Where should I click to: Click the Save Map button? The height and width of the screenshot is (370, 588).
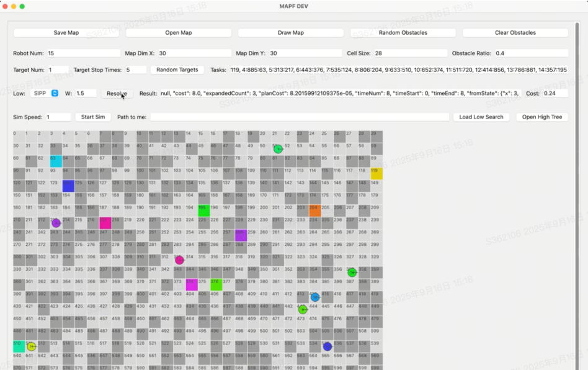click(x=66, y=33)
